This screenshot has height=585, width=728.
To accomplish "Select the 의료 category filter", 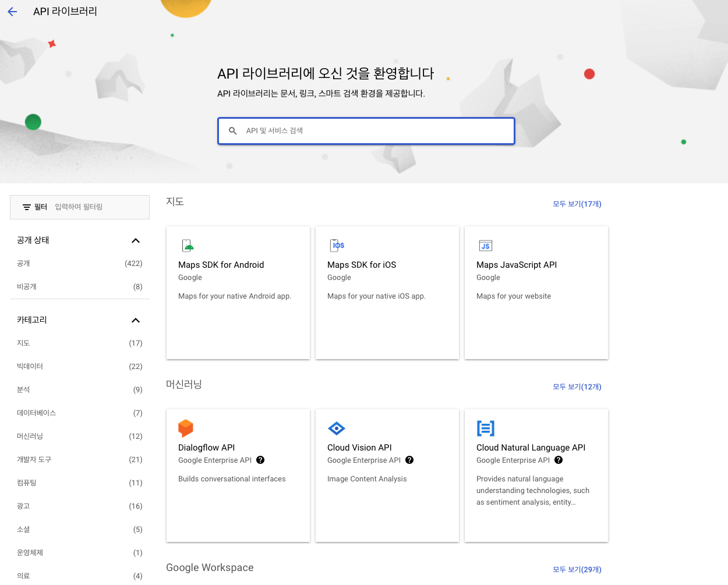I will pyautogui.click(x=80, y=576).
